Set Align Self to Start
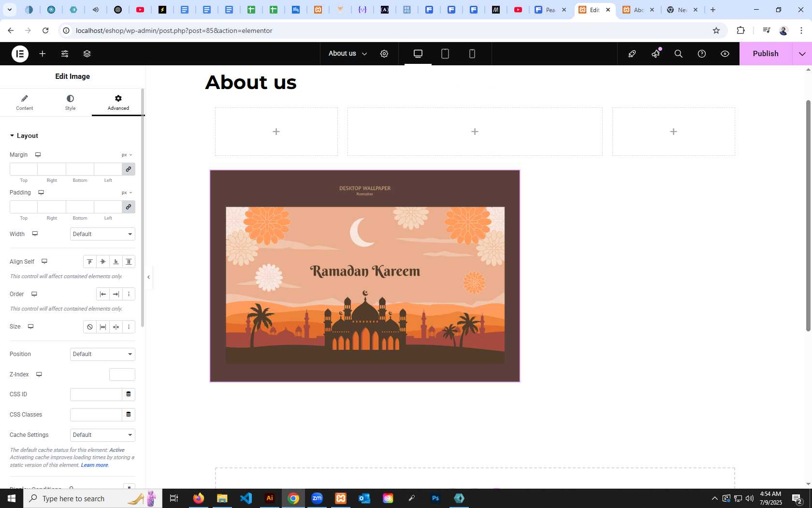812x508 pixels. [90, 262]
